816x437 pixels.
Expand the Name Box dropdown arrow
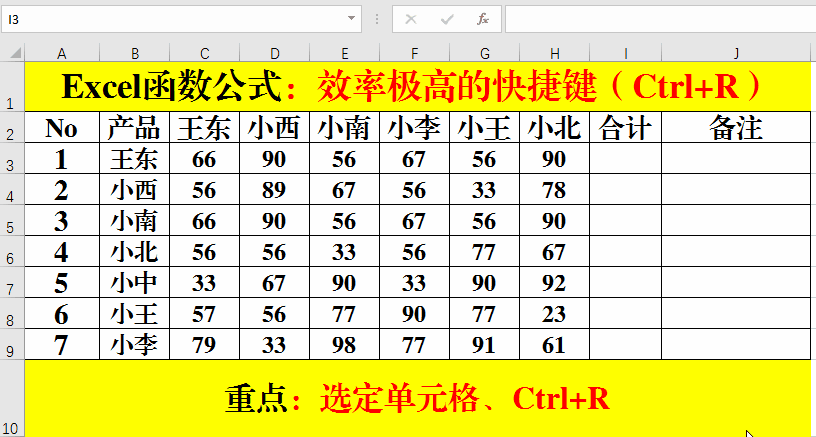(x=351, y=19)
